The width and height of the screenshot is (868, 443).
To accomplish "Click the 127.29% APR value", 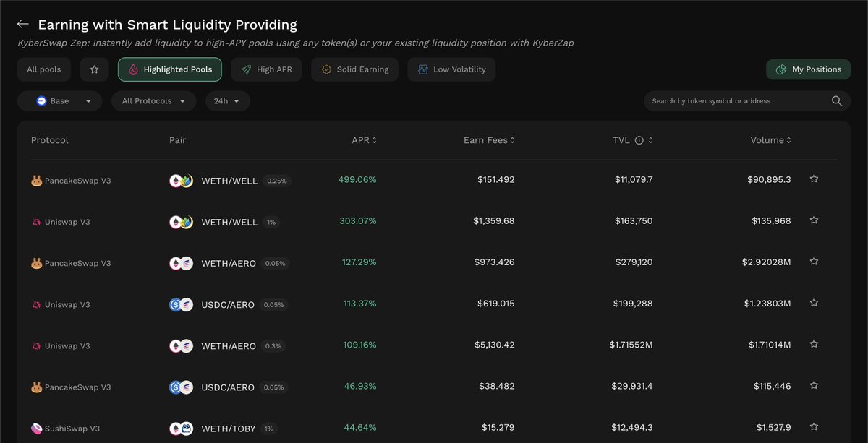I will click(x=359, y=262).
